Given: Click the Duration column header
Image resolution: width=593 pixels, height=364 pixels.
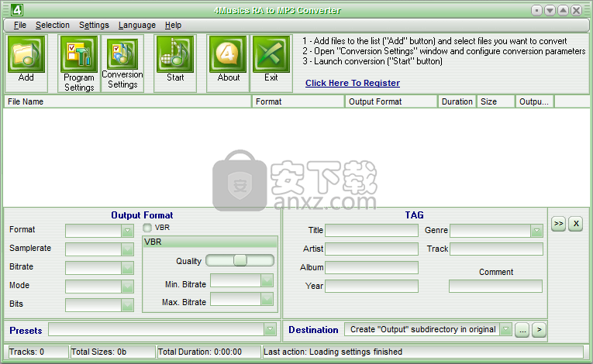Looking at the screenshot, I should pos(457,101).
